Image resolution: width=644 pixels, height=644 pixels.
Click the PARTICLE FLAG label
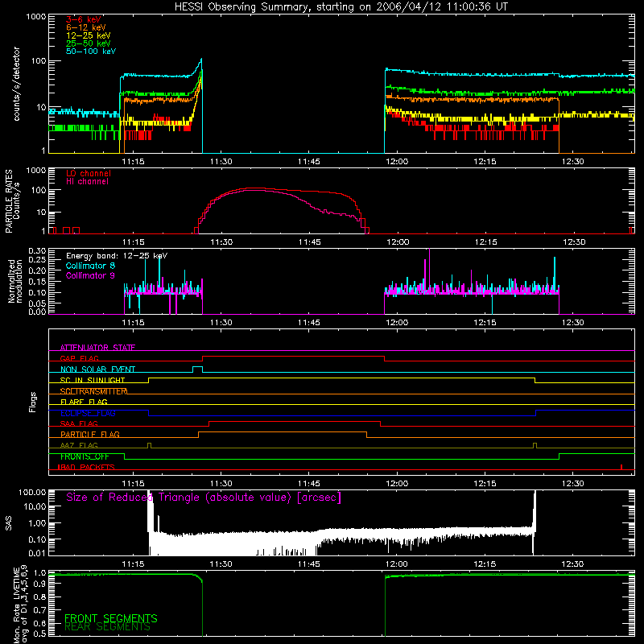(90, 435)
